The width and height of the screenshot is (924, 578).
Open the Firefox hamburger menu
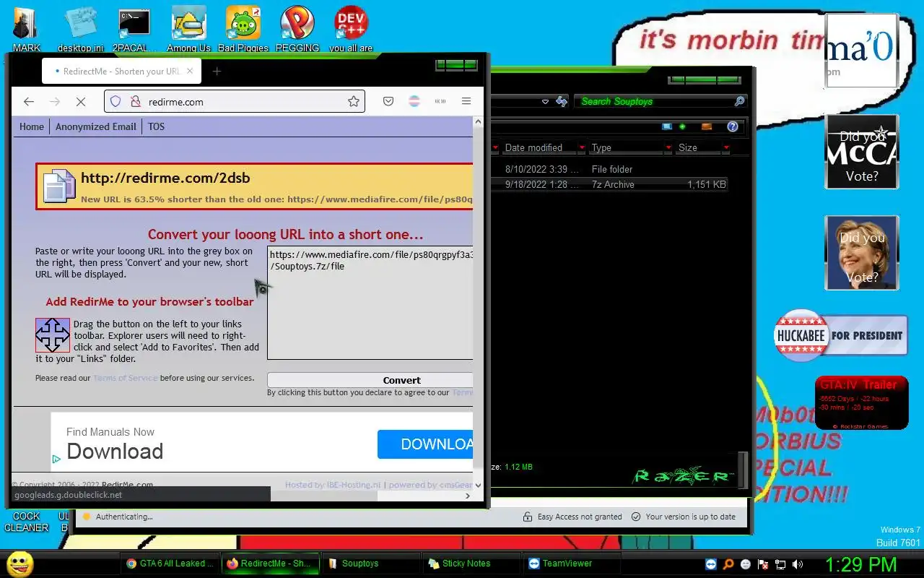pyautogui.click(x=466, y=102)
